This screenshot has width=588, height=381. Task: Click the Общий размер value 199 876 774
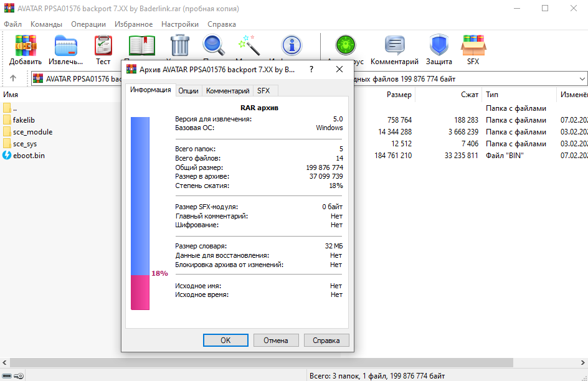point(325,167)
